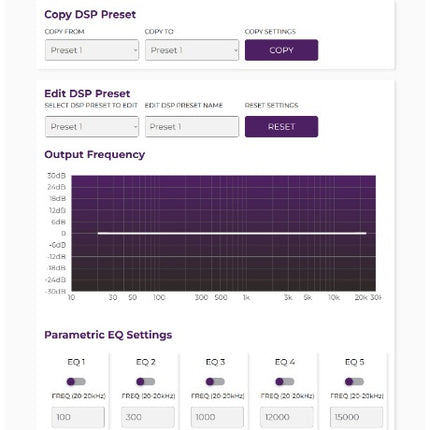The width and height of the screenshot is (430, 430).
Task: Open the Copy From preset dropdown
Action: (92, 50)
